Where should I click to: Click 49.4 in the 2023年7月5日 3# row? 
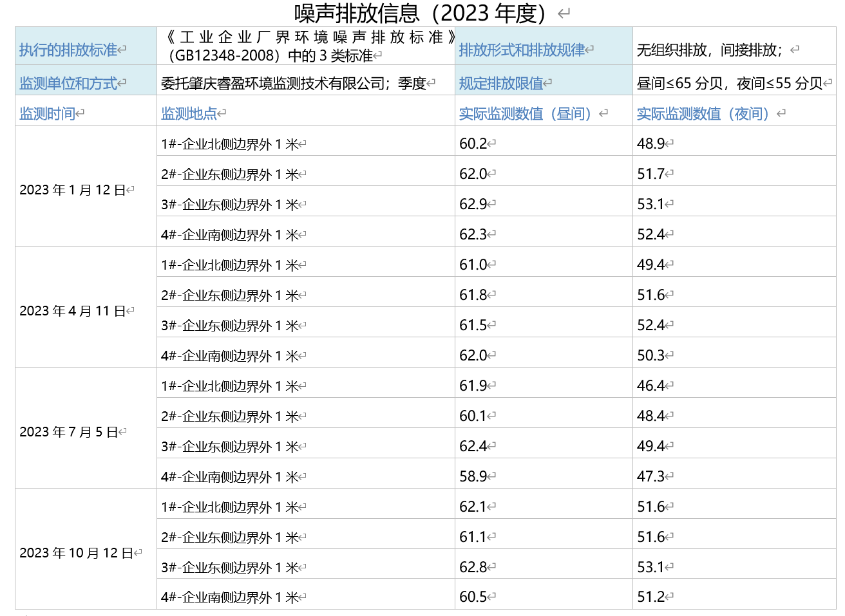(651, 446)
